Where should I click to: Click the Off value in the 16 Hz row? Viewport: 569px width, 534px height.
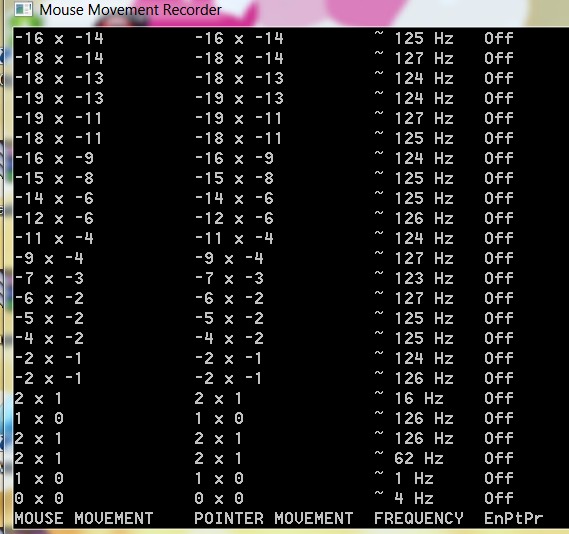pyautogui.click(x=499, y=398)
